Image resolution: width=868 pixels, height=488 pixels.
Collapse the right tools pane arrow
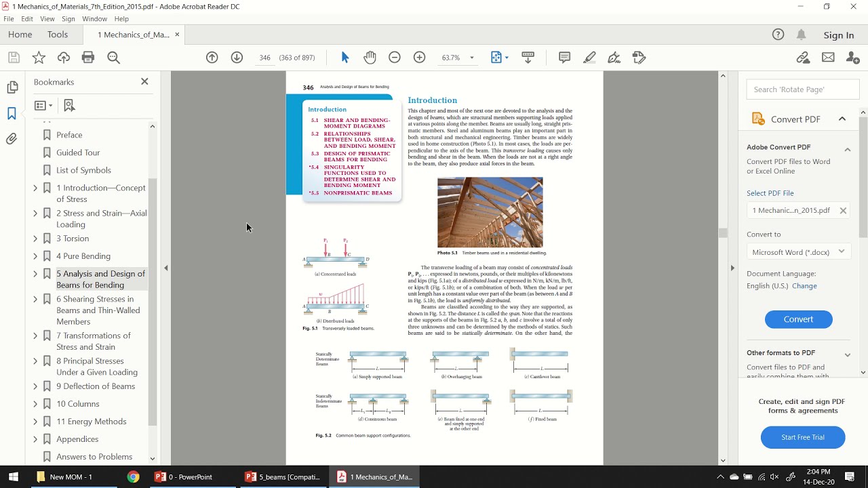point(732,268)
